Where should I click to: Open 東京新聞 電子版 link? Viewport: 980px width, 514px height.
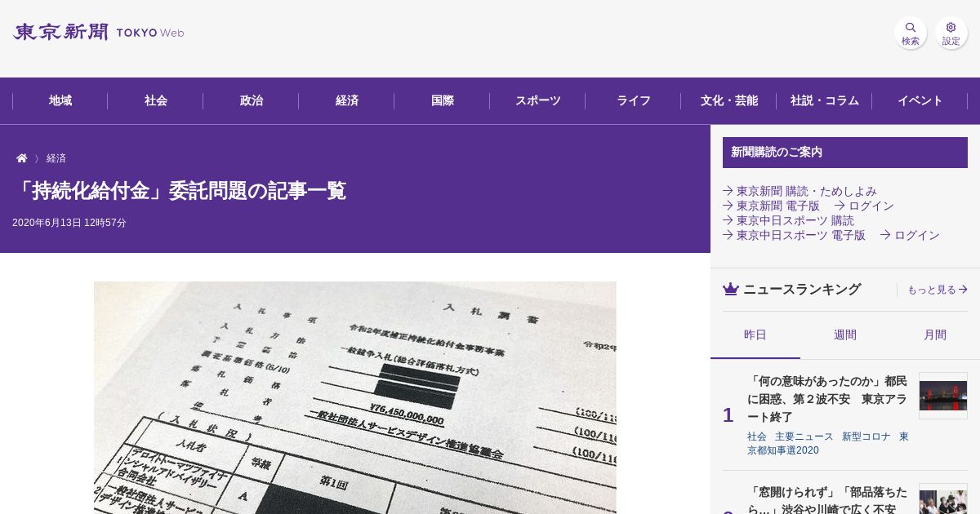771,206
